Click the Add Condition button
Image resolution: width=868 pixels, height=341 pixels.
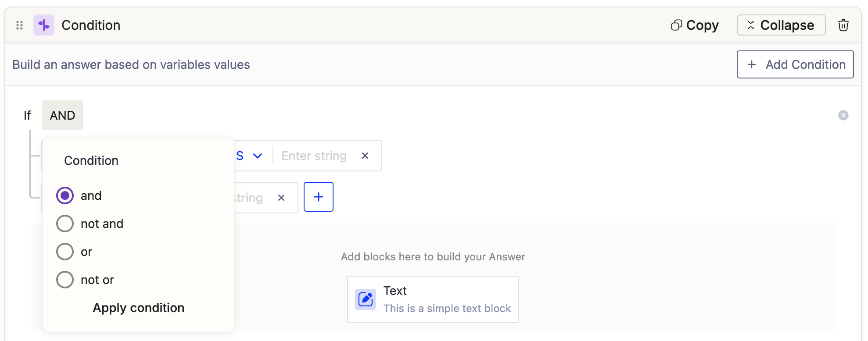(x=795, y=64)
